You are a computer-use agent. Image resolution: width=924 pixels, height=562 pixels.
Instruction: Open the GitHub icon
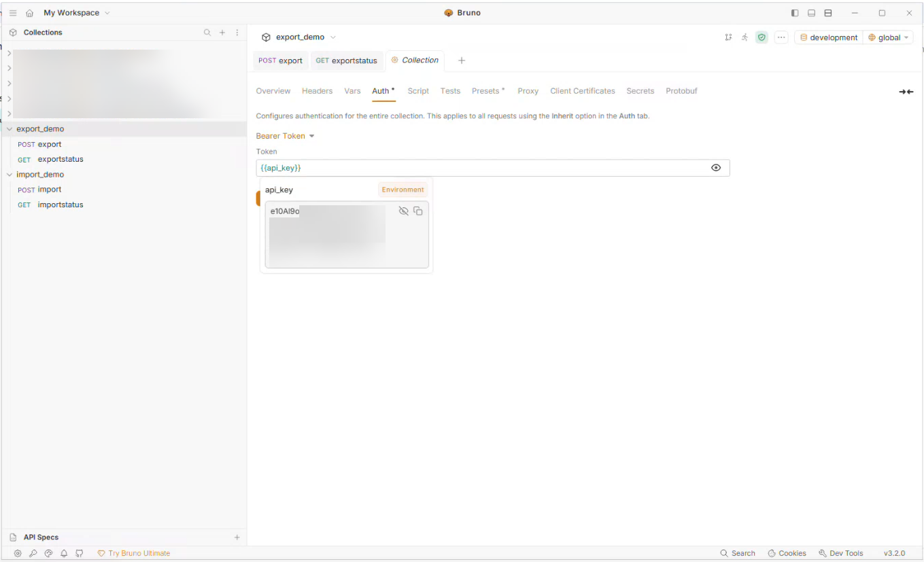[80, 554]
